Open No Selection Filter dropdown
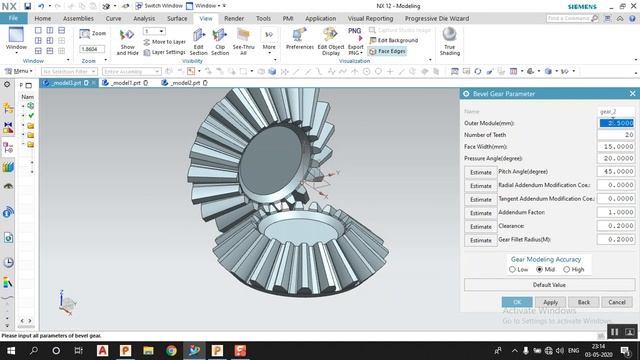The height and width of the screenshot is (360, 640). (x=69, y=71)
